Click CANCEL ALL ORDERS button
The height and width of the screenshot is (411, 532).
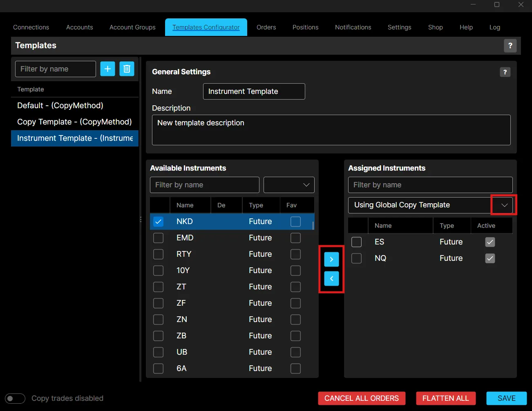[362, 398]
